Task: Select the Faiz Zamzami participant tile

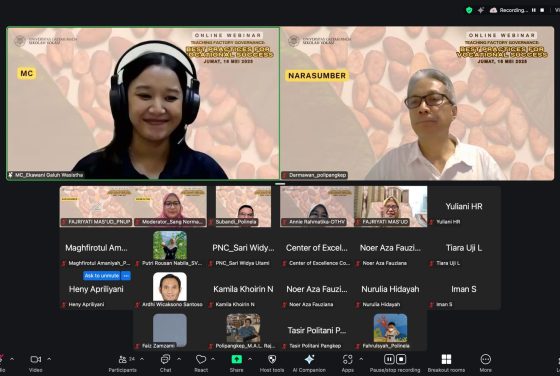Action: pos(170,331)
